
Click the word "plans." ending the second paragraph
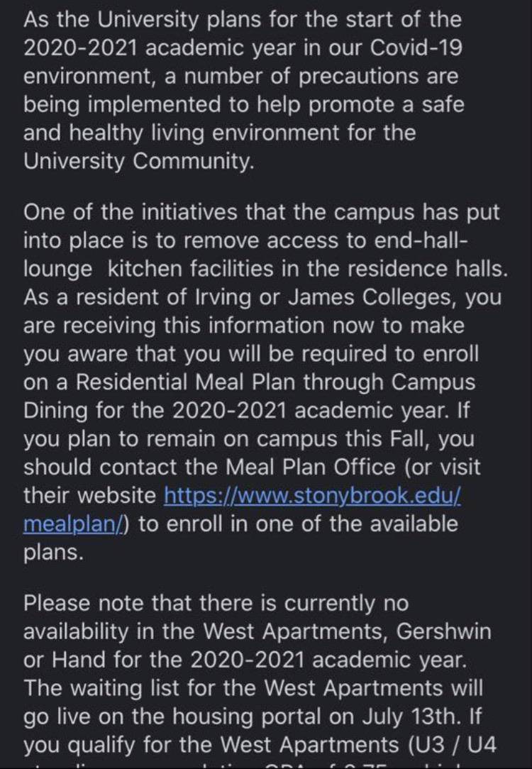tap(53, 552)
